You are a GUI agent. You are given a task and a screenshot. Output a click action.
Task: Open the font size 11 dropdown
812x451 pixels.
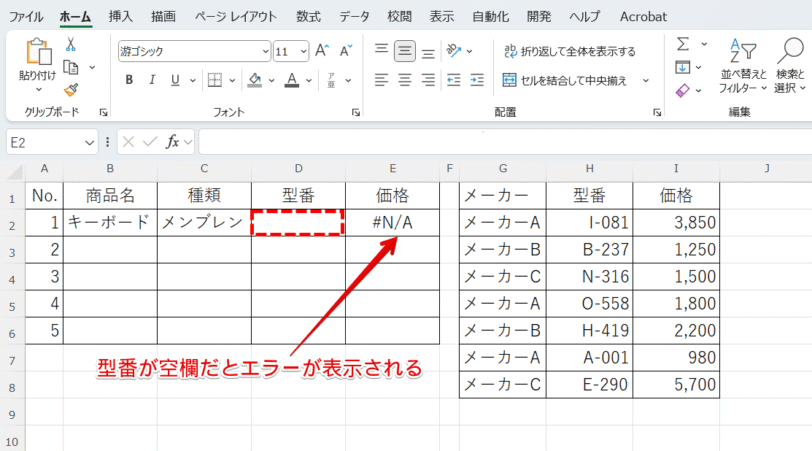click(303, 51)
